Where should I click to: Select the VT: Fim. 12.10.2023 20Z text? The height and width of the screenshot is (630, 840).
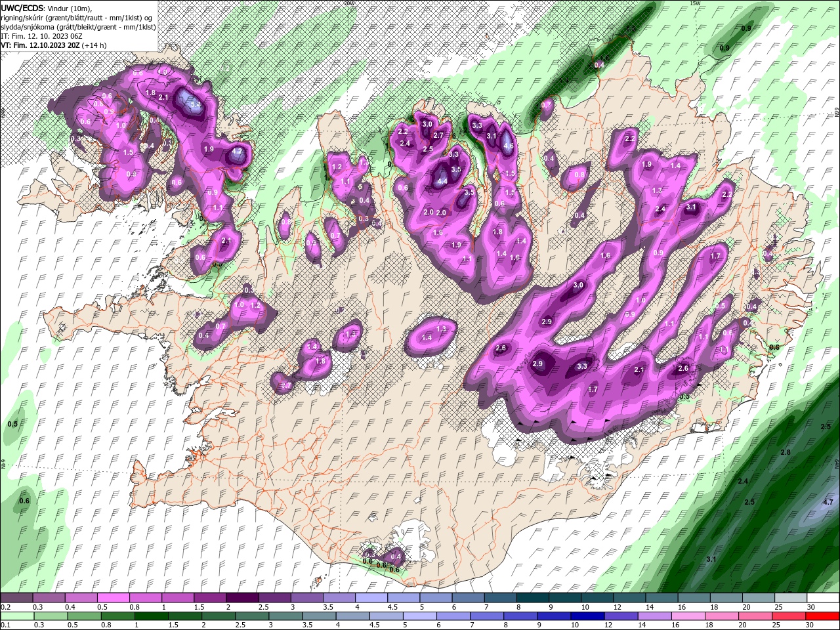point(41,45)
